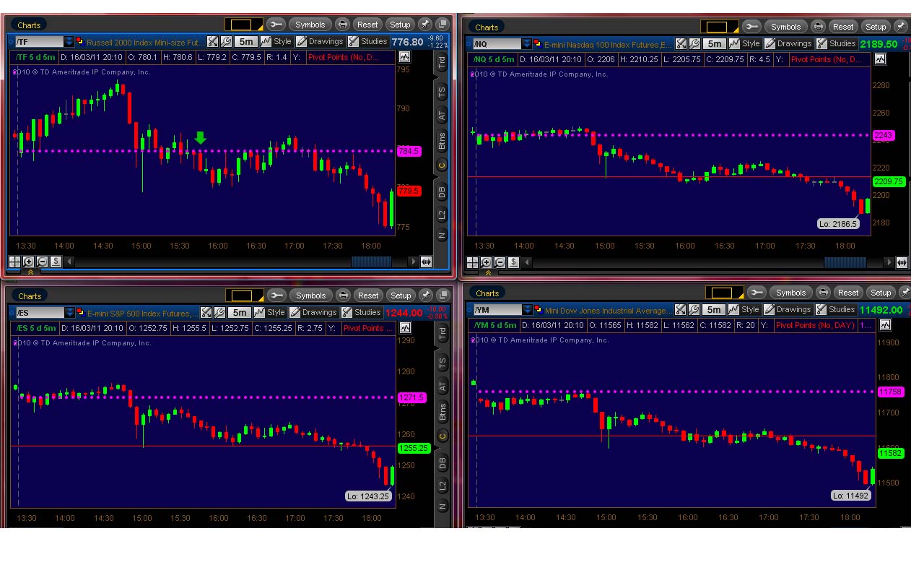Toggle the dollar sign button under the /TF chart
The image size is (924, 578).
point(56,262)
